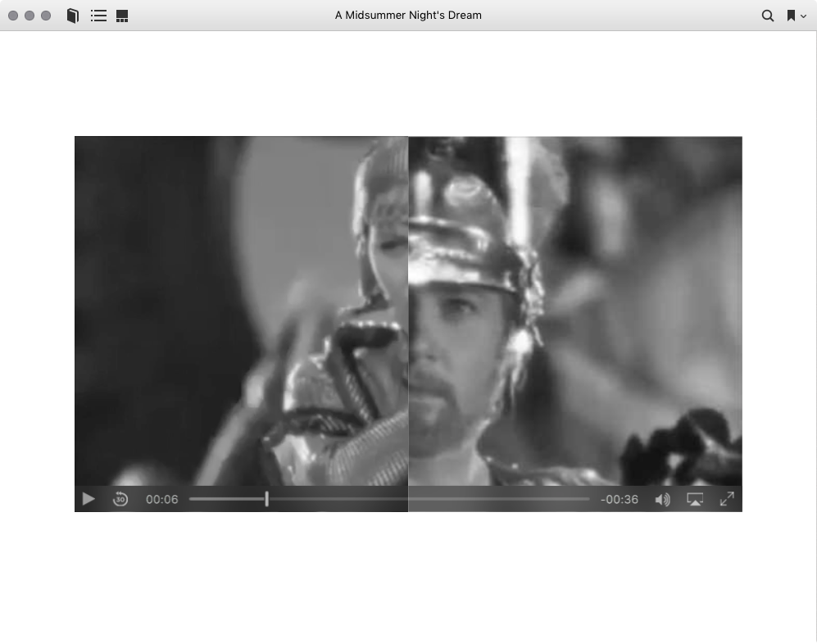Skip back 30 seconds in video

click(120, 499)
